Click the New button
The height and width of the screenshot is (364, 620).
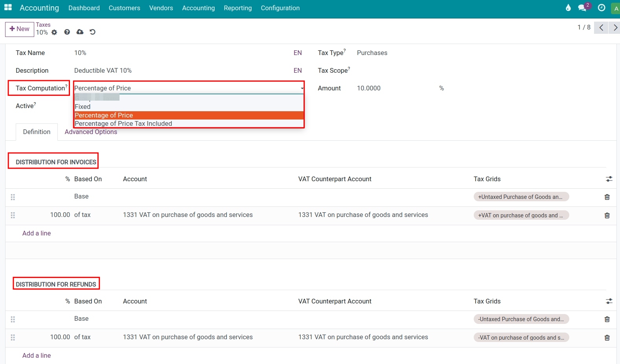(20, 29)
